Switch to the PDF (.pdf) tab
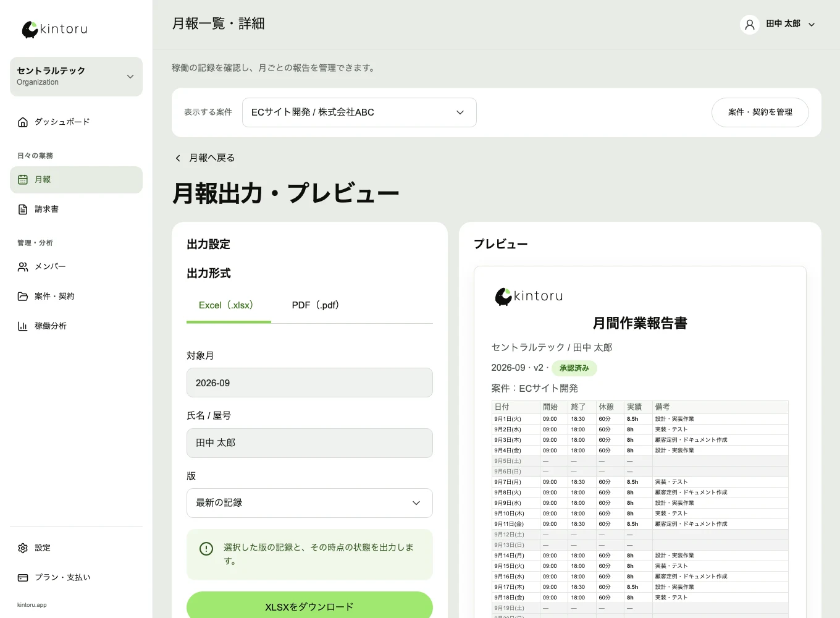This screenshot has height=618, width=840. [x=316, y=305]
